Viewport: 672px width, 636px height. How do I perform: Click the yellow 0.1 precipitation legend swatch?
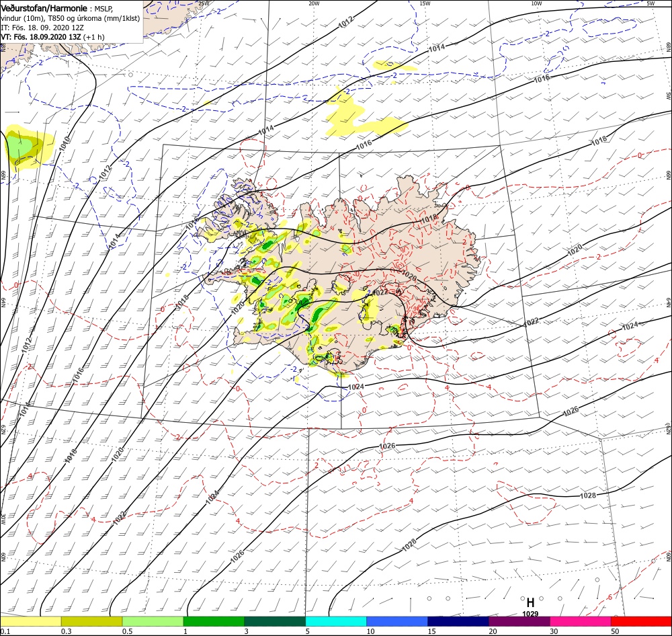pos(30,621)
